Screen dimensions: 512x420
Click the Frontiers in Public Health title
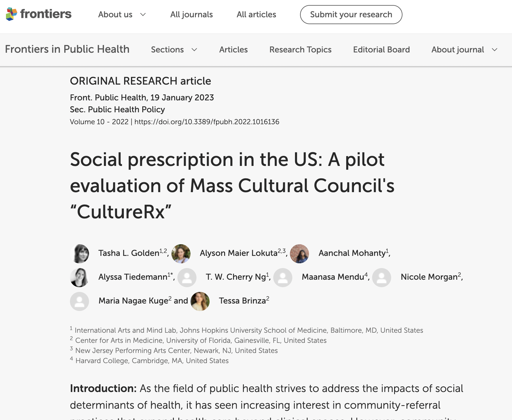point(67,49)
